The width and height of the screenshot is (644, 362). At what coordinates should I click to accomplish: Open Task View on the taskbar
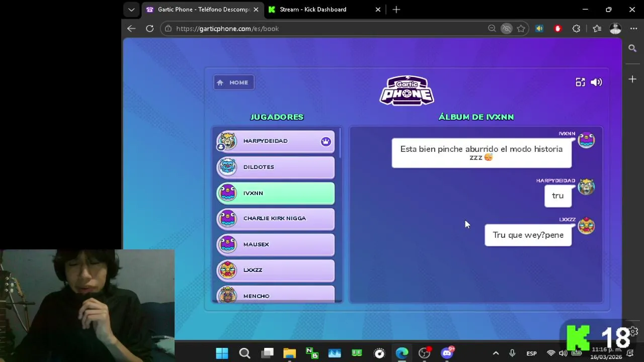[267, 353]
